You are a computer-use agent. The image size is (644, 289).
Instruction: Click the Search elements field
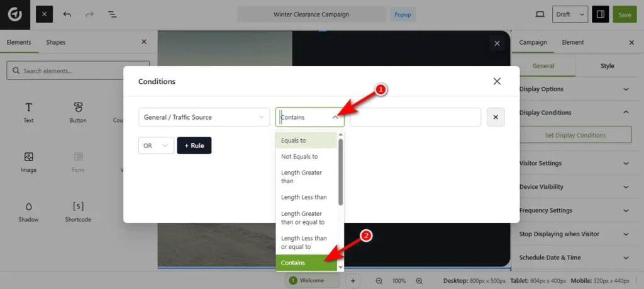(x=78, y=71)
